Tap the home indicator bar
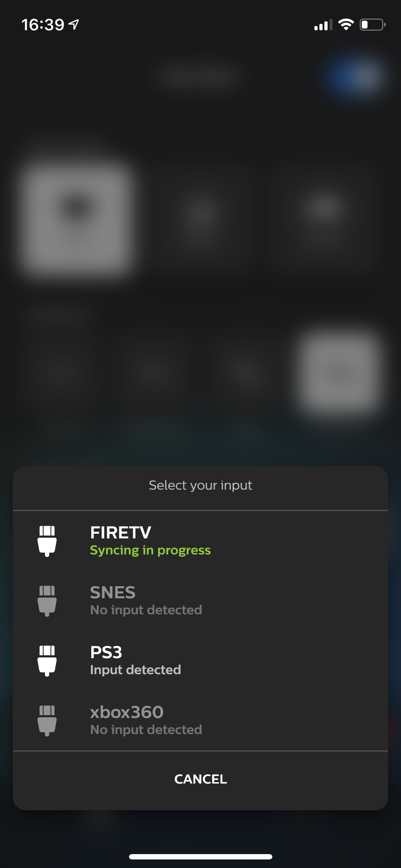Image resolution: width=401 pixels, height=868 pixels. [200, 857]
